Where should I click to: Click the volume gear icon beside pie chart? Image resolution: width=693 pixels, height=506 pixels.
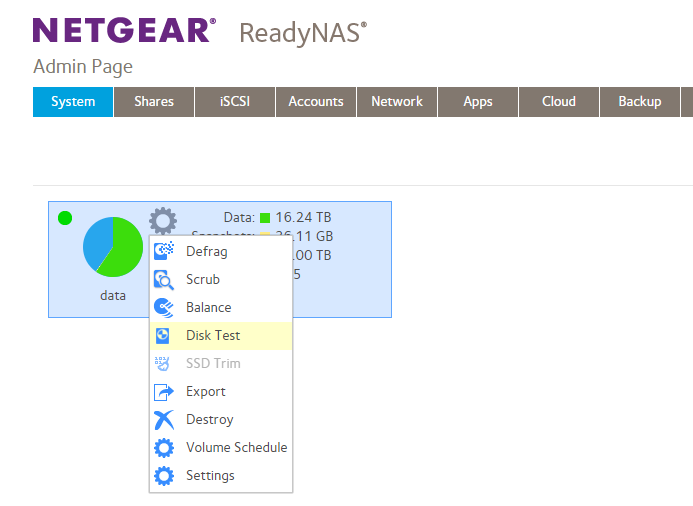(162, 220)
